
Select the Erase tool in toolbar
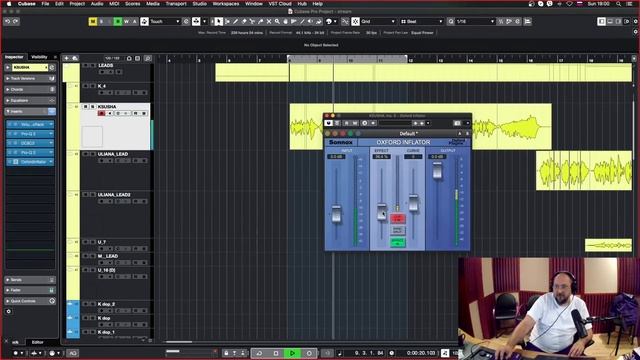[x=244, y=21]
